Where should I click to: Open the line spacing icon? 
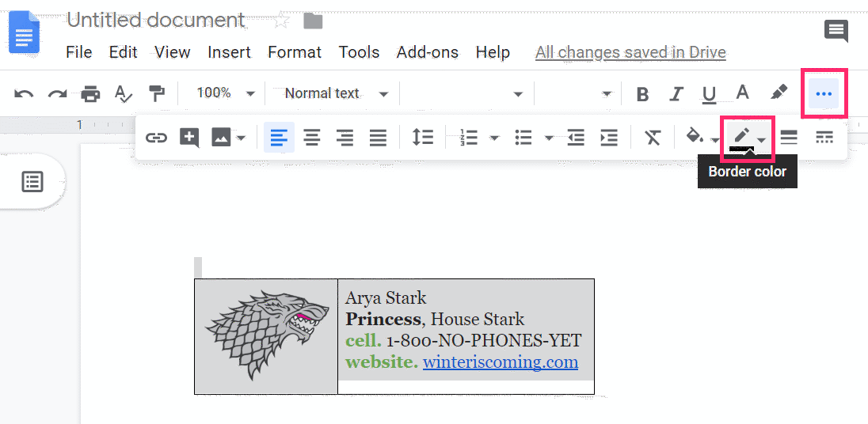422,138
